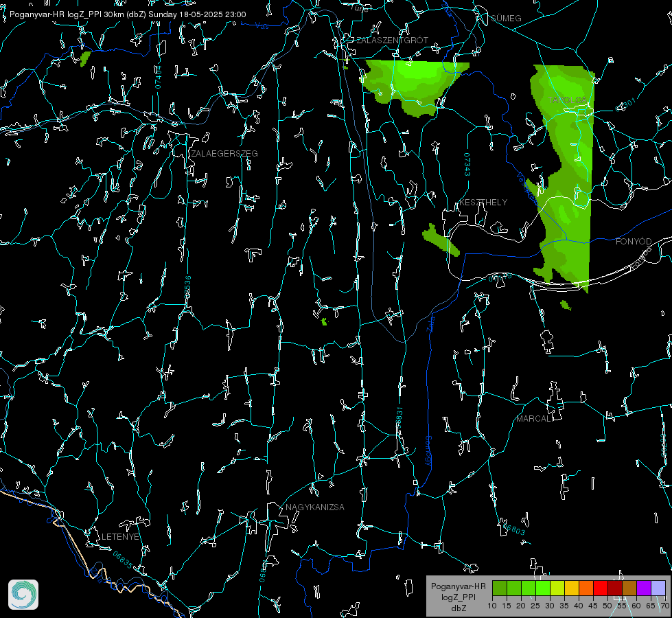Screen dimensions: 672x618
Task: Click the ZALAEGERSZEG city label
Action: (x=224, y=154)
